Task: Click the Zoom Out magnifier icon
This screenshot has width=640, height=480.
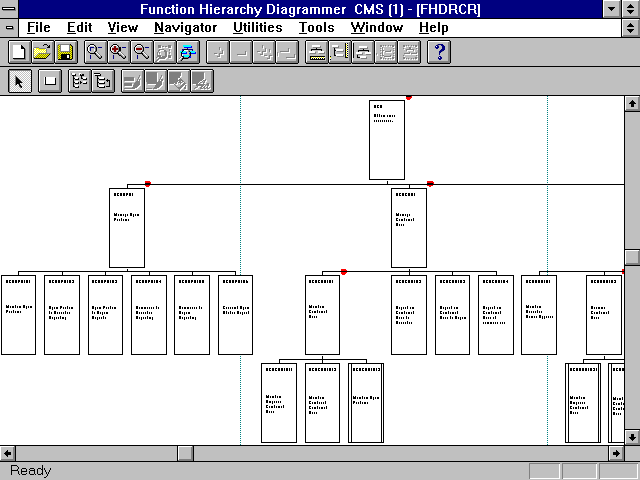Action: pos(142,52)
